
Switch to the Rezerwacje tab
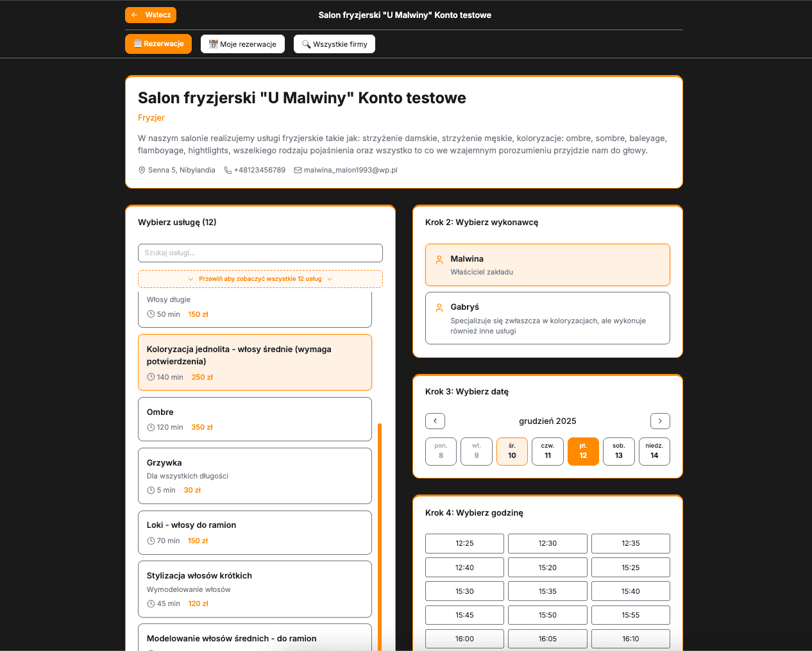click(158, 44)
